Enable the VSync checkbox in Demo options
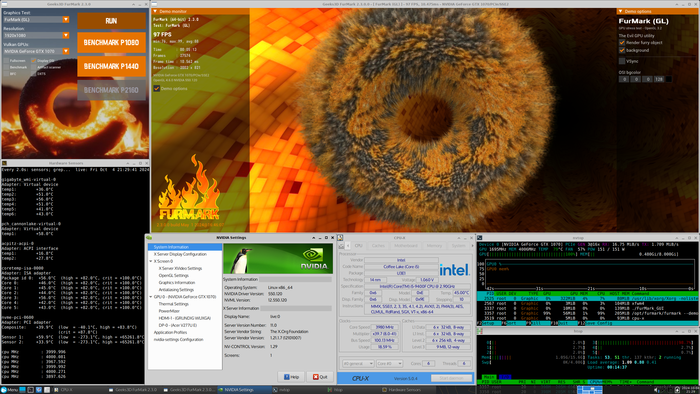This screenshot has height=394, width=700. point(622,61)
